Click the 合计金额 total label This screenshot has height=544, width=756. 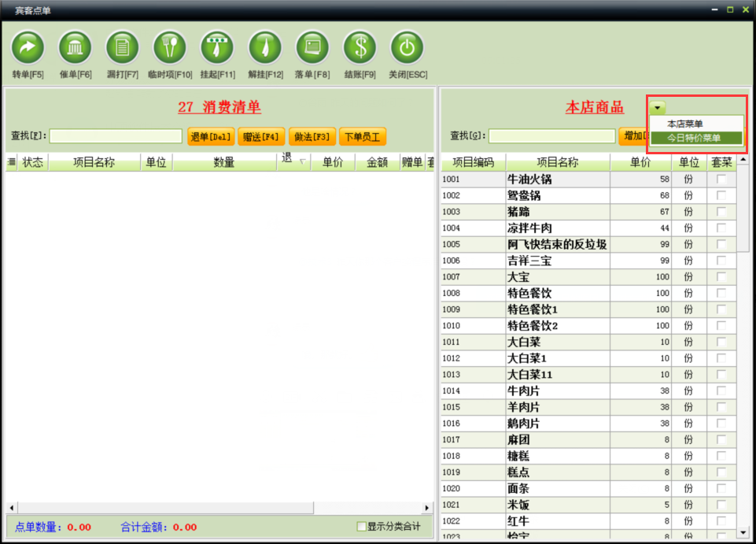(x=143, y=527)
